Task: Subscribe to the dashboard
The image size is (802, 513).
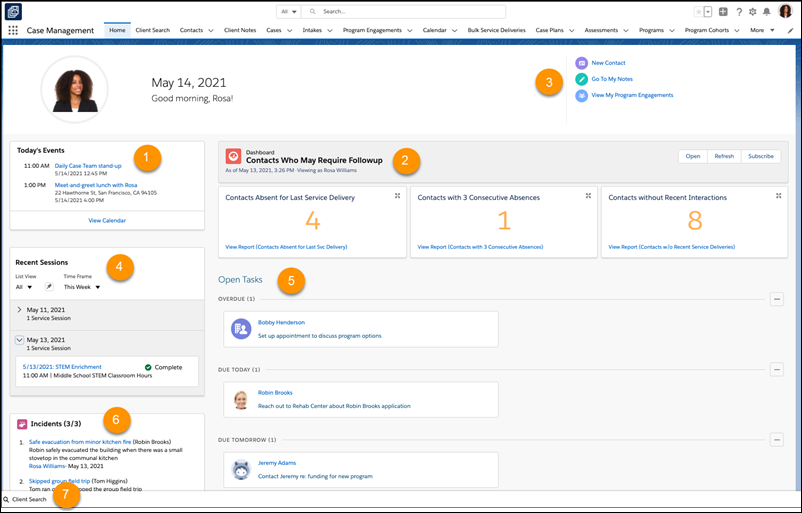Action: (x=761, y=156)
